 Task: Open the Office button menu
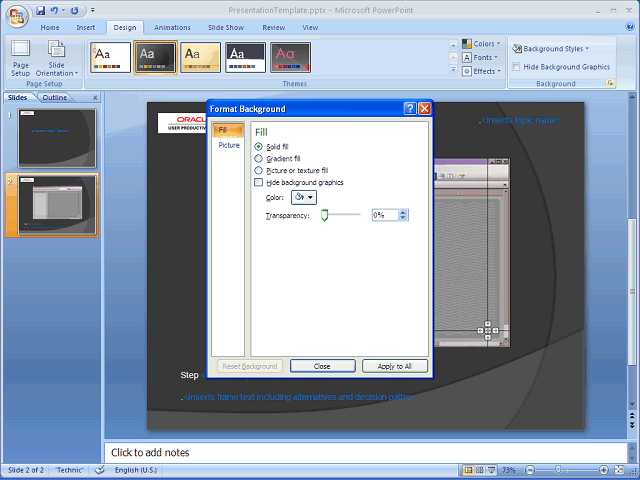(16, 16)
